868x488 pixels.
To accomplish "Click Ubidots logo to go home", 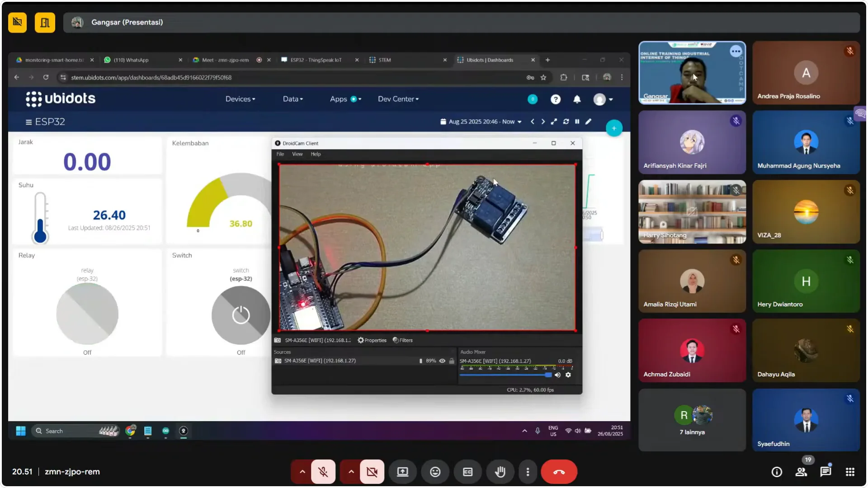I will [x=61, y=99].
